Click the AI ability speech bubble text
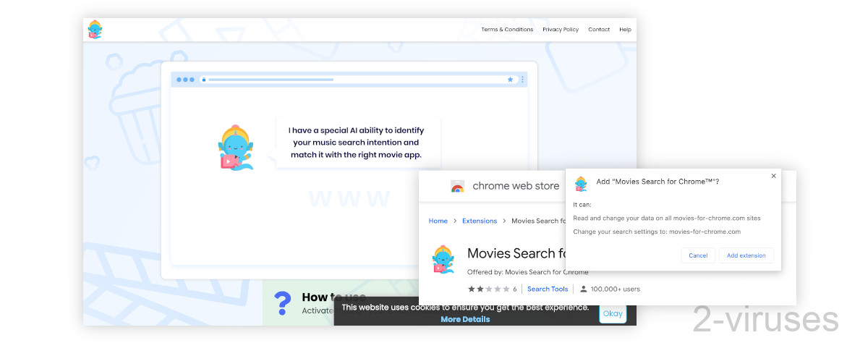The width and height of the screenshot is (868, 343). tap(356, 143)
